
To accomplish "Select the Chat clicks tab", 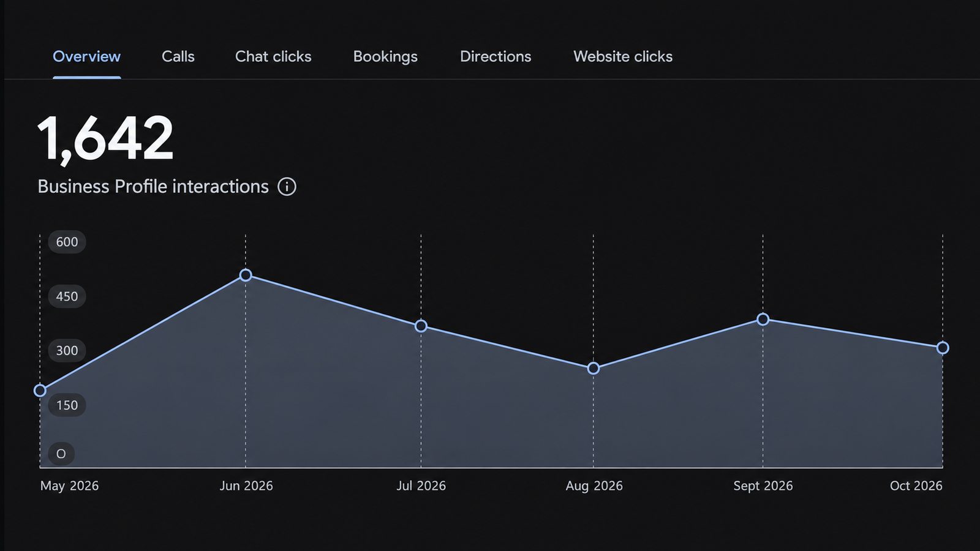I will 273,56.
